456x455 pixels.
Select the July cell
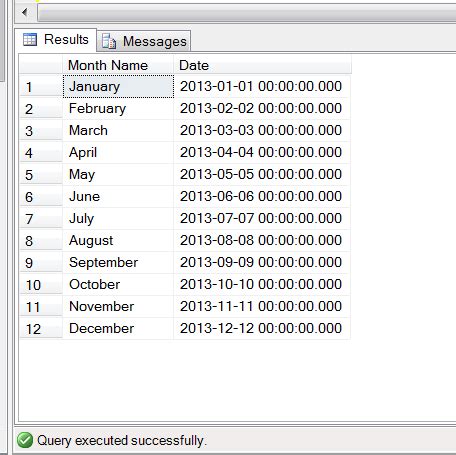118,219
